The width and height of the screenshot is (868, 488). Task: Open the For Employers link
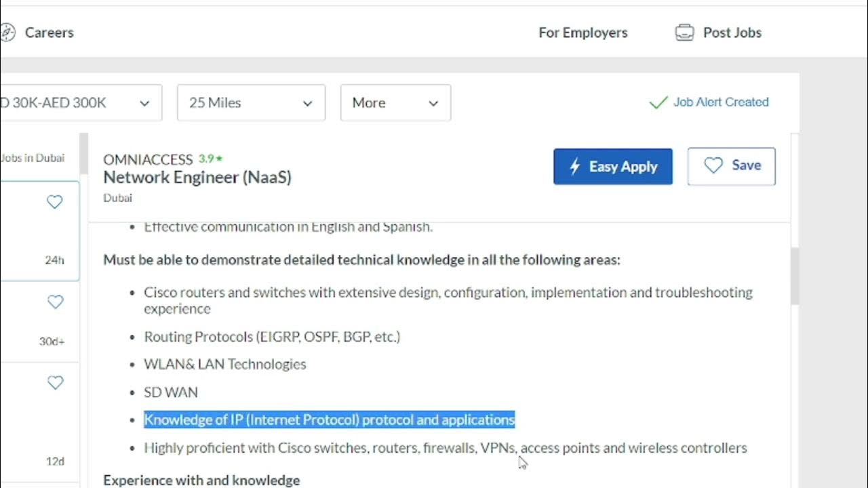[583, 33]
